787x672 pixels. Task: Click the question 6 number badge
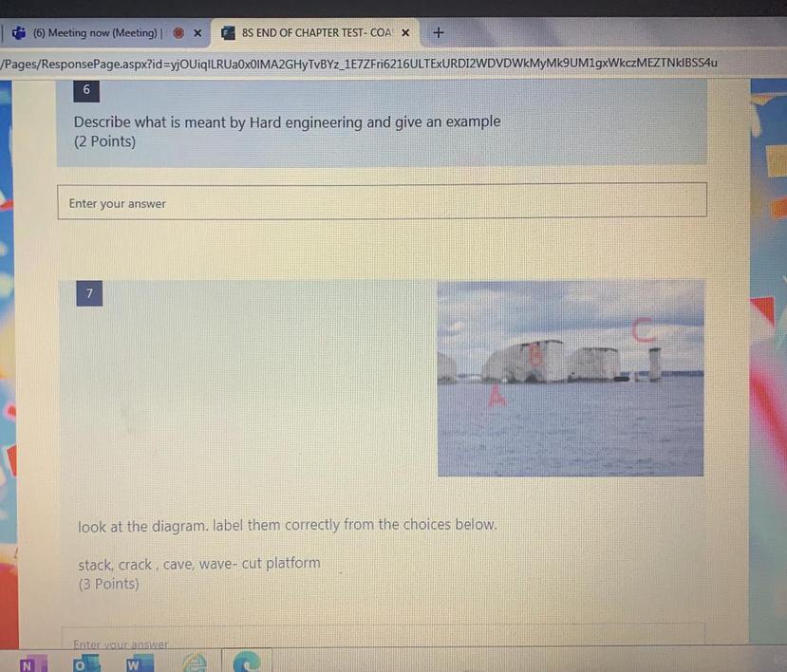click(86, 90)
